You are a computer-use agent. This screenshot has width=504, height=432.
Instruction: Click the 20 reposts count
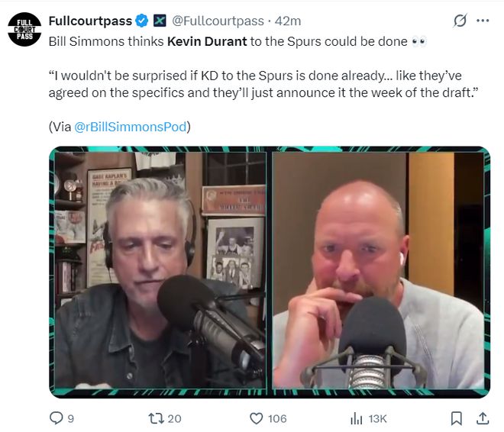(175, 418)
